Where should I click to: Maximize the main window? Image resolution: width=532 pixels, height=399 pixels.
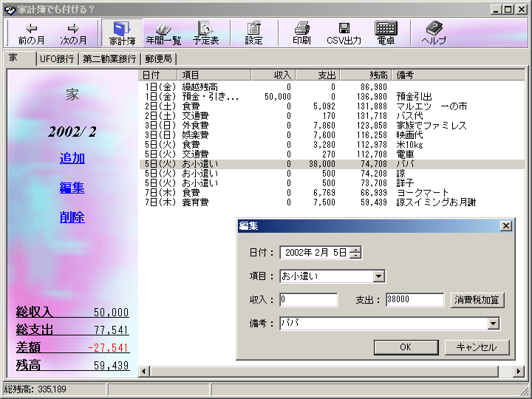508,10
